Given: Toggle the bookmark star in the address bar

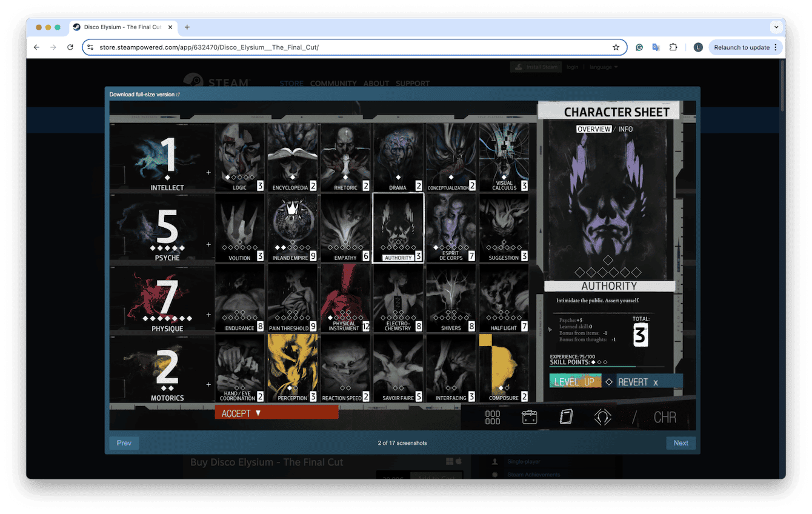Looking at the screenshot, I should [616, 47].
